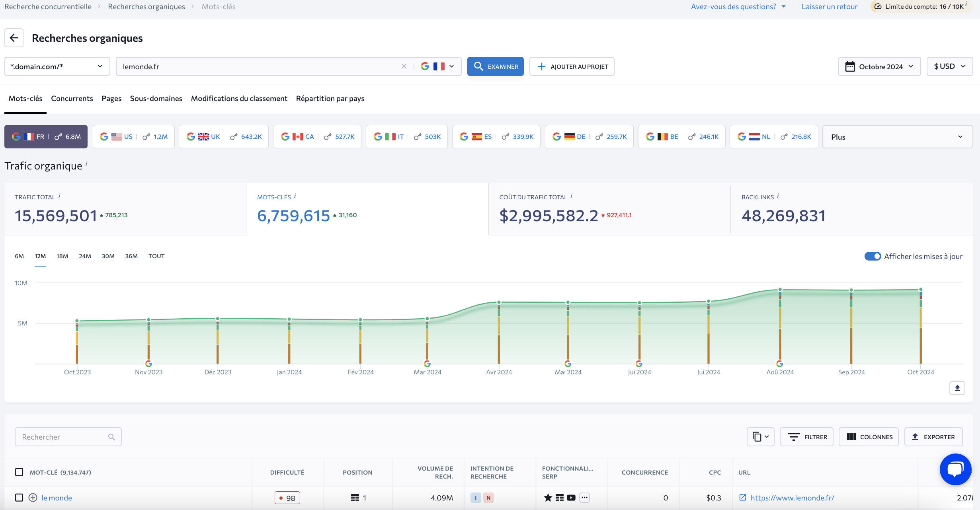This screenshot has height=510, width=980.
Task: Open the Octobre 2024 date picker
Action: (879, 66)
